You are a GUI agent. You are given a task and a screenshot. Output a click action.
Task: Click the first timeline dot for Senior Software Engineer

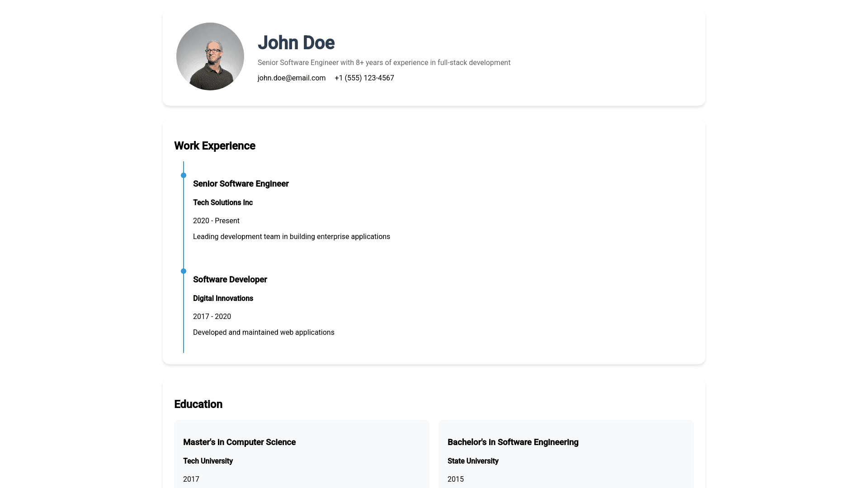(184, 175)
